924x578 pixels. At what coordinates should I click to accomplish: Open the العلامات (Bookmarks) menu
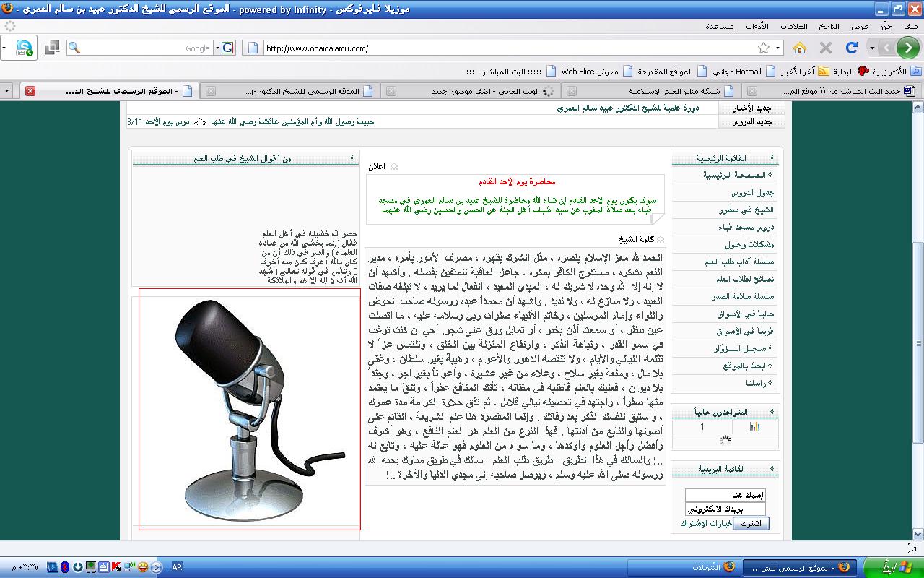point(794,26)
